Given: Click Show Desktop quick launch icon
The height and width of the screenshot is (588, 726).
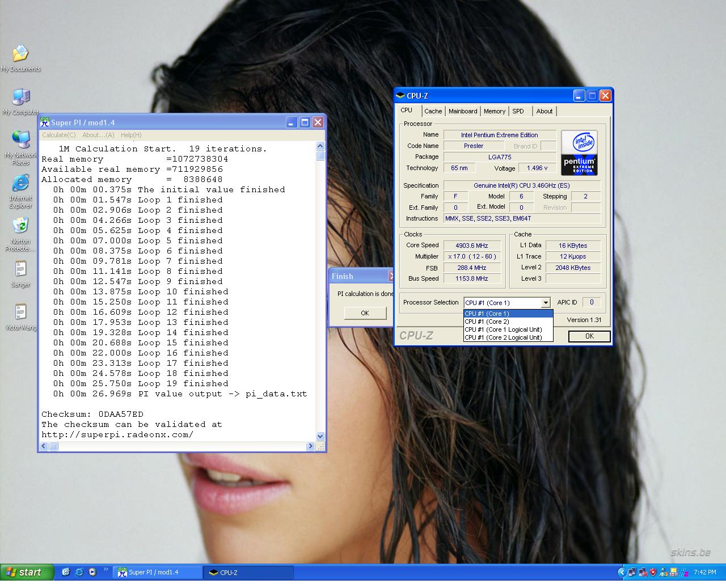Looking at the screenshot, I should (66, 572).
